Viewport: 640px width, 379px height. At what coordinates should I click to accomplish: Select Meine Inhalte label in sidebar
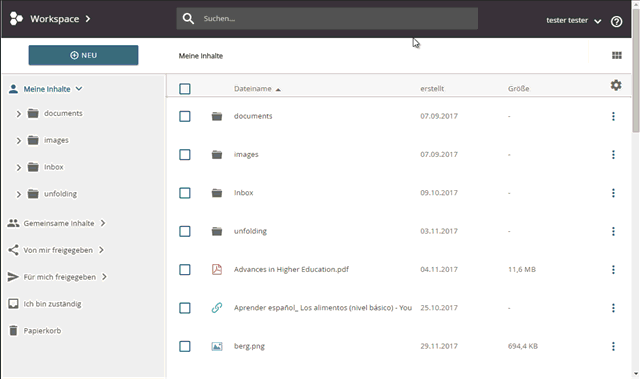coord(47,89)
